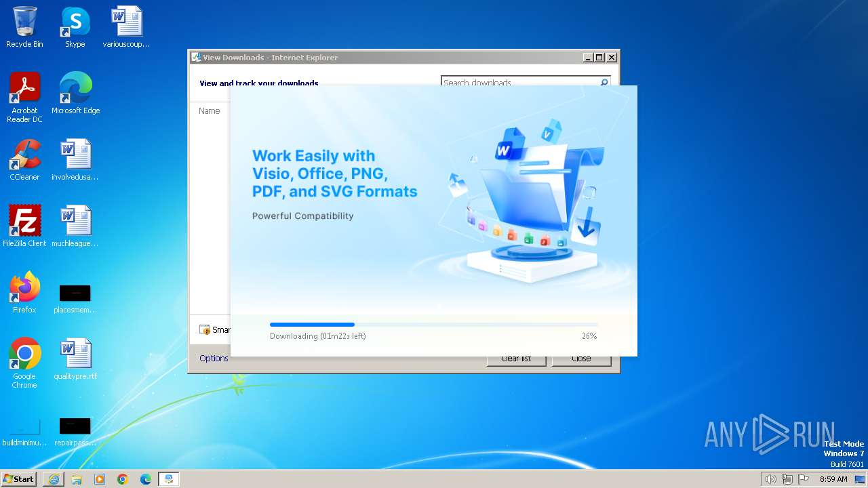
Task: Launch Firefox from the desktop
Action: pyautogui.click(x=24, y=293)
